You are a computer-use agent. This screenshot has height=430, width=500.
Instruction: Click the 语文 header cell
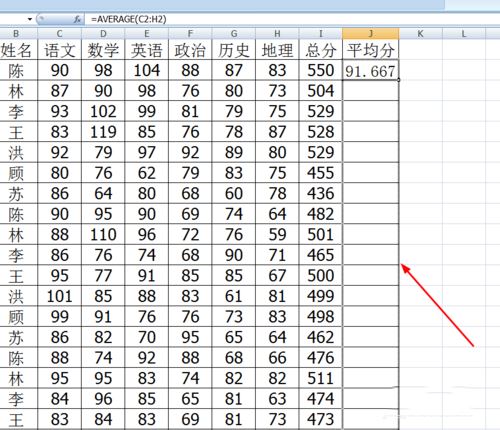[x=60, y=50]
